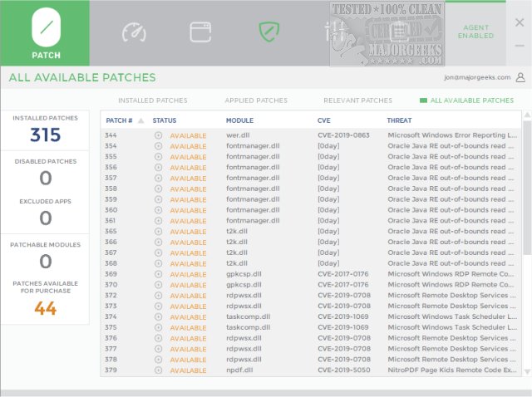
Task: Click status icon for patch 344
Action: point(158,135)
